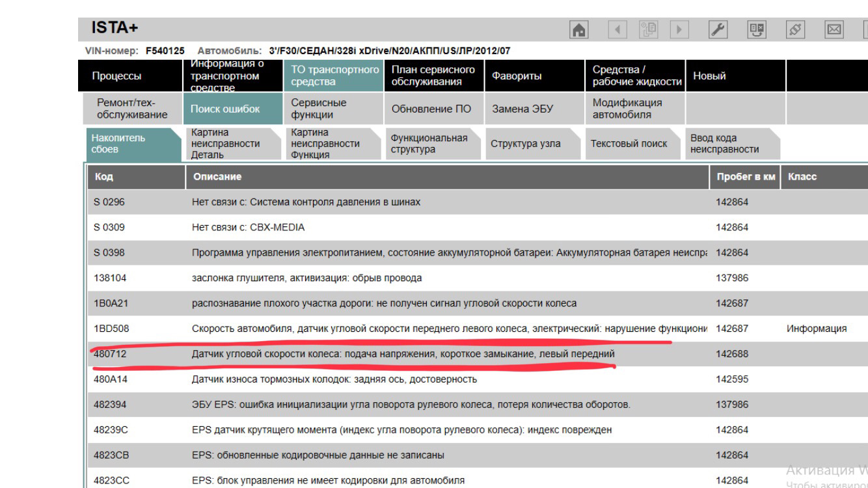
Task: Select fault code 1B0A21
Action: coord(111,304)
